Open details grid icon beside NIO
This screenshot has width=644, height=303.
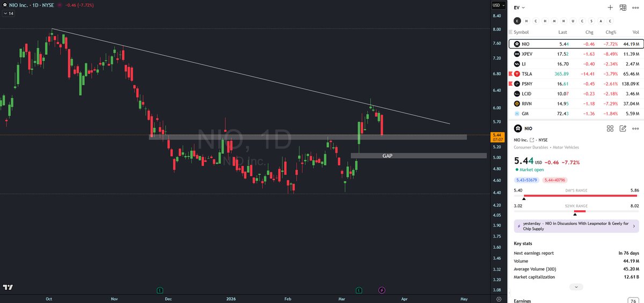(x=610, y=129)
